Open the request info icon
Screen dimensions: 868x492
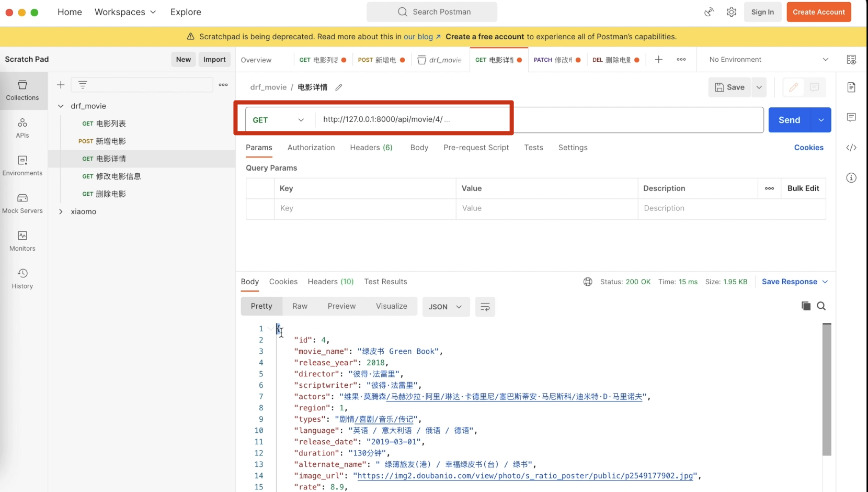(851, 178)
